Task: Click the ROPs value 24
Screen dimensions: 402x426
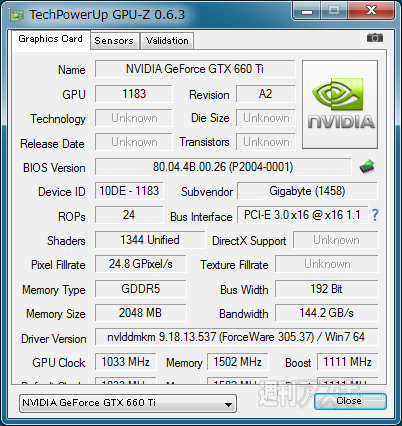Action: coord(129,215)
